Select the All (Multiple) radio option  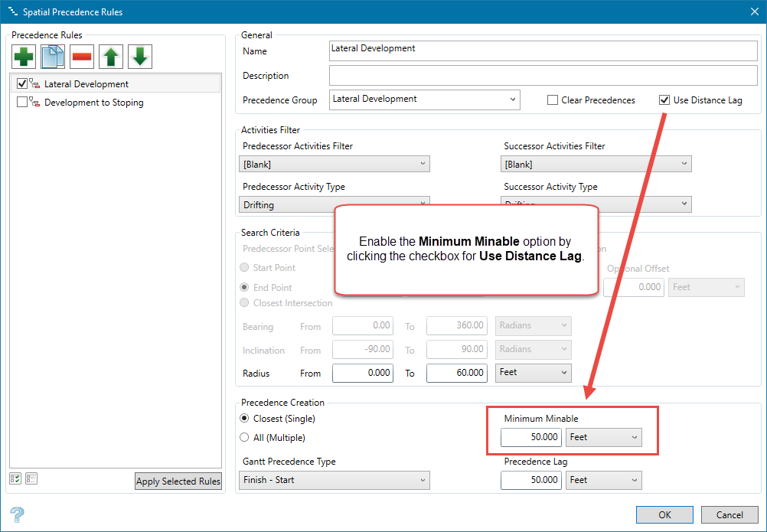tap(244, 438)
